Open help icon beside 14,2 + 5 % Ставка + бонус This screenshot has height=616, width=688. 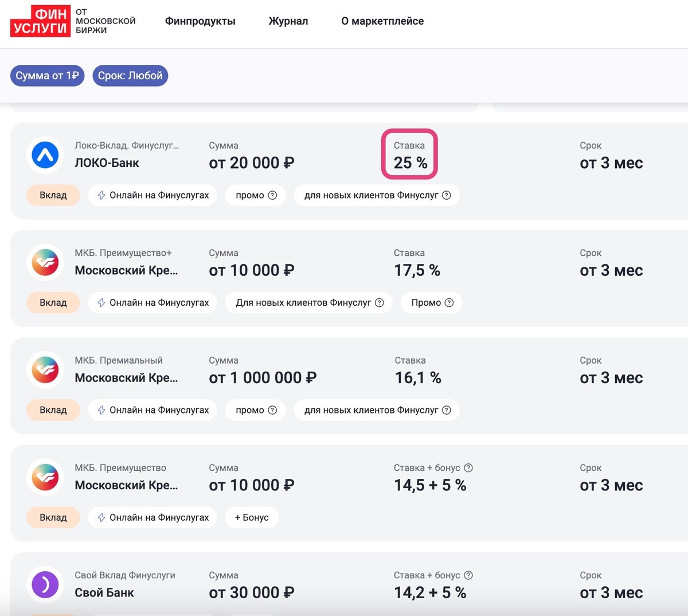pyautogui.click(x=468, y=575)
